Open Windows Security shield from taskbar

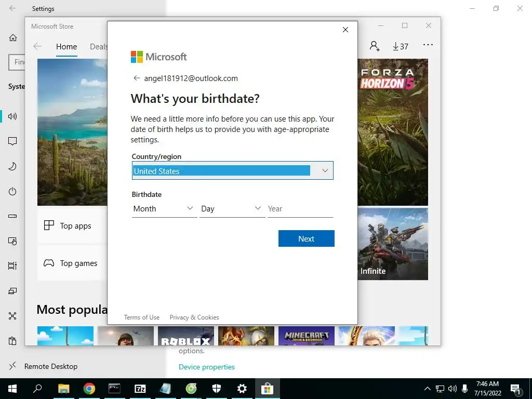click(217, 389)
